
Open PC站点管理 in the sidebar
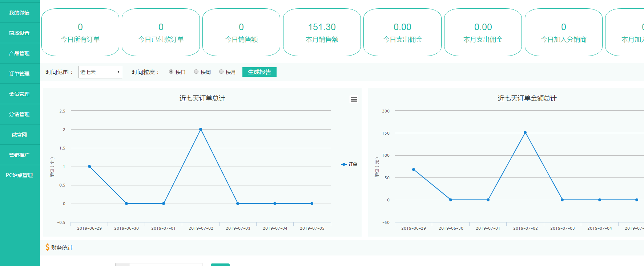point(20,175)
